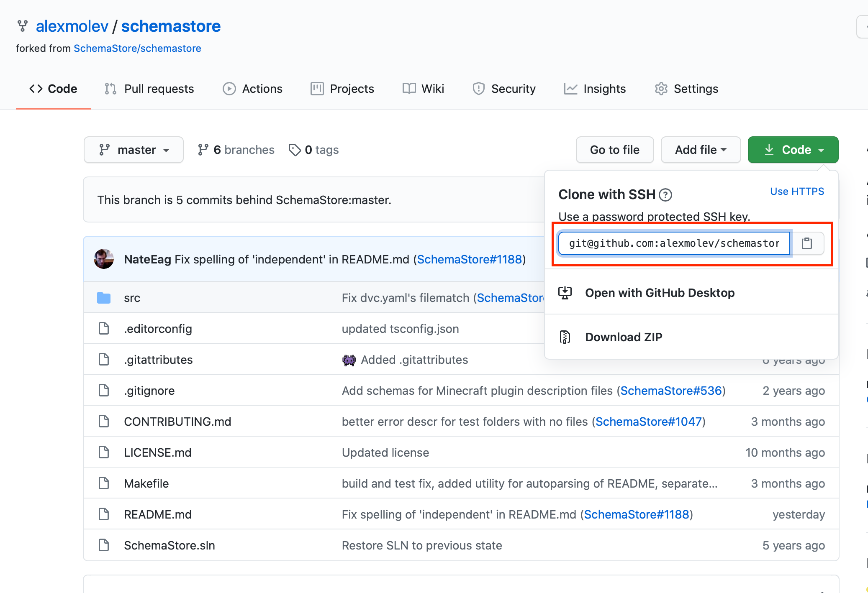Open SchemaStore#536 link in .gitignore row
Viewport: 868px width, 593px height.
pyautogui.click(x=671, y=391)
